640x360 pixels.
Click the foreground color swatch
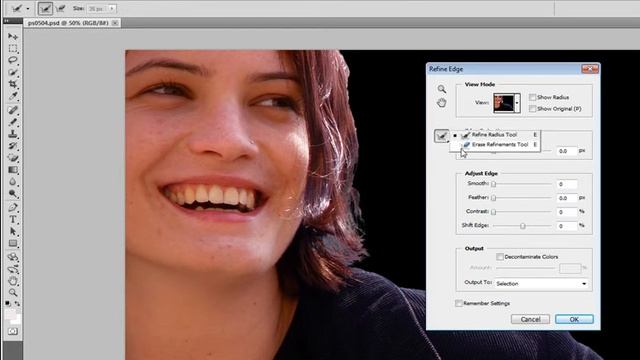pos(10,314)
